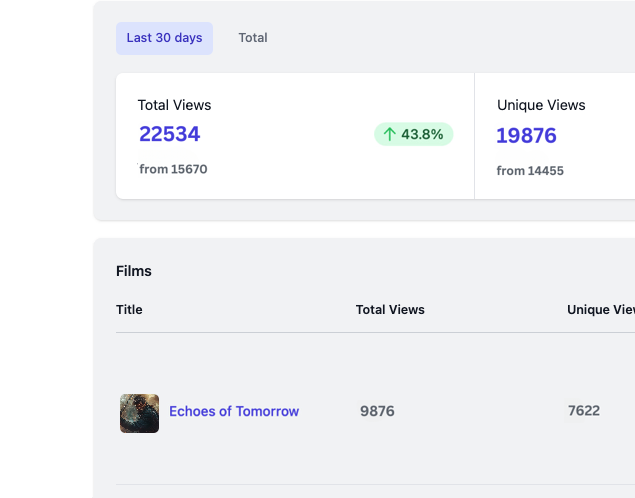This screenshot has height=498, width=635.
Task: Click the Total Views value 22534
Action: tap(170, 134)
